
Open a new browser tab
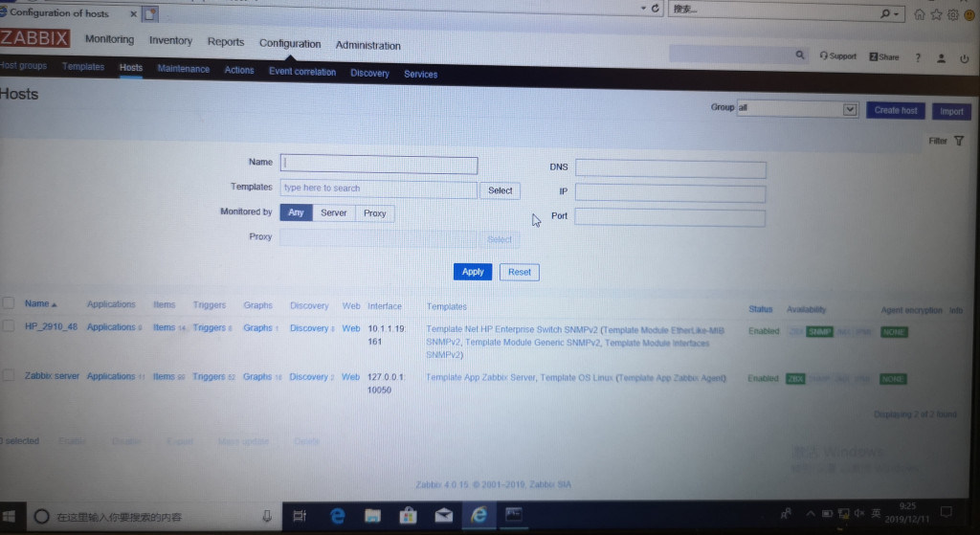pyautogui.click(x=150, y=13)
